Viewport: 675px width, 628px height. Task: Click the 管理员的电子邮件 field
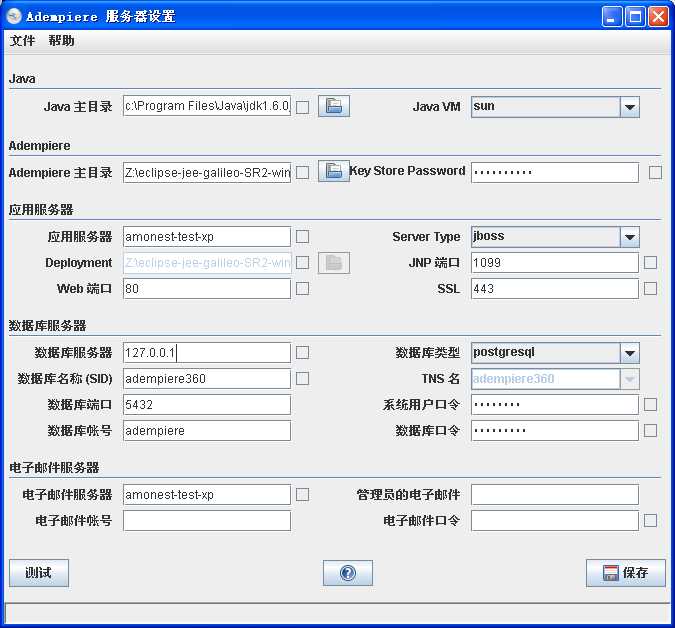(x=555, y=495)
